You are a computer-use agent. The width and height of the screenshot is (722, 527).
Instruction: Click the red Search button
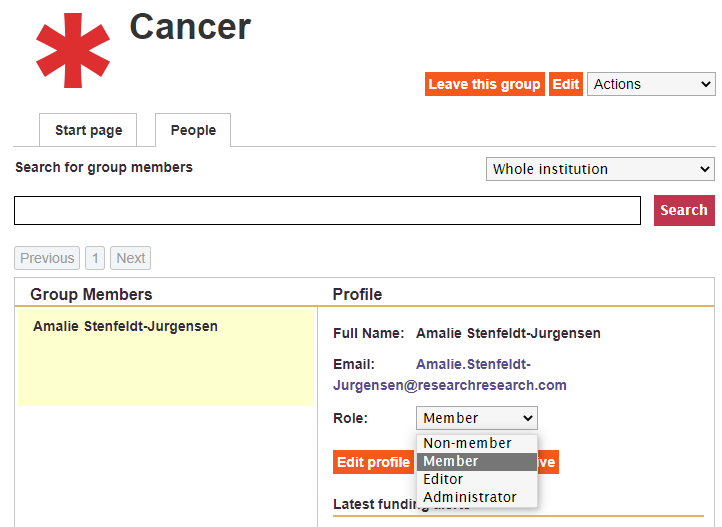point(684,211)
